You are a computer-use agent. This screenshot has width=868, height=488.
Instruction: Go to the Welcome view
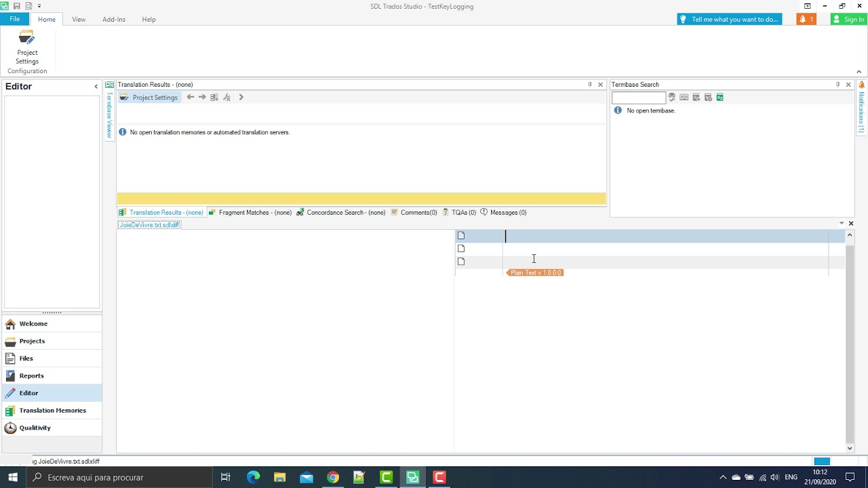coord(52,324)
